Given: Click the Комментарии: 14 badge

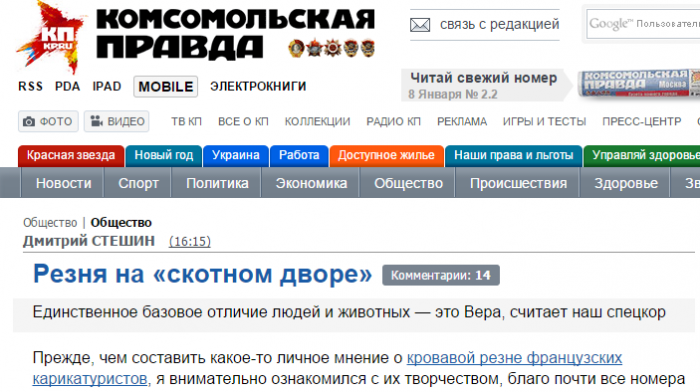Looking at the screenshot, I should click(x=441, y=275).
